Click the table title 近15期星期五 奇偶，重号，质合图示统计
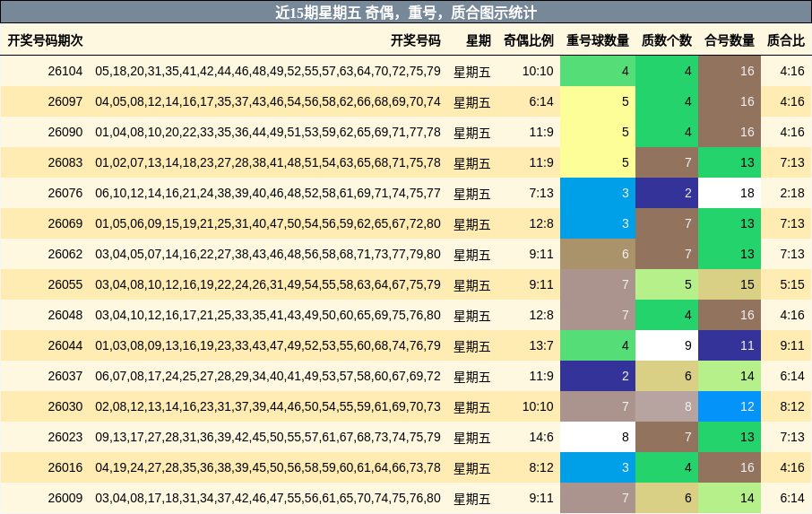 click(x=405, y=13)
